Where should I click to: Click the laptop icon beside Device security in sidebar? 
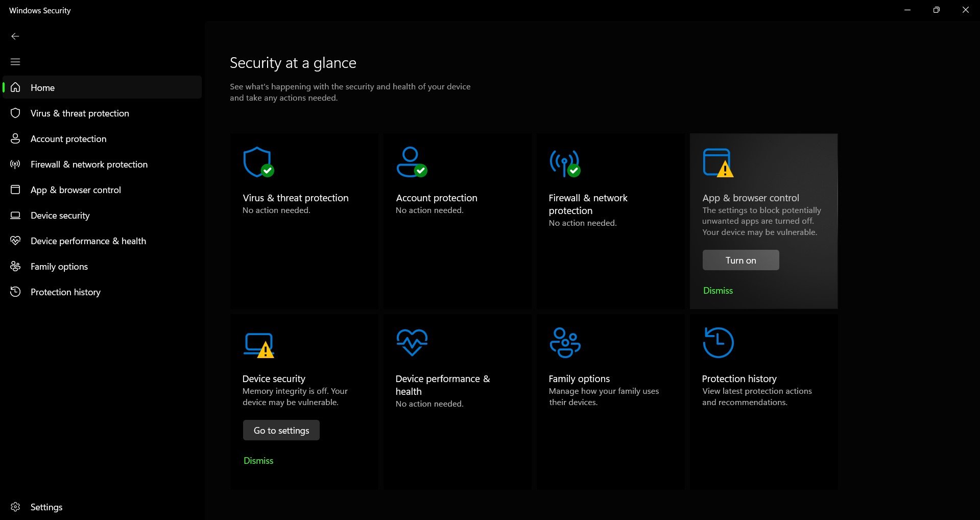click(15, 215)
